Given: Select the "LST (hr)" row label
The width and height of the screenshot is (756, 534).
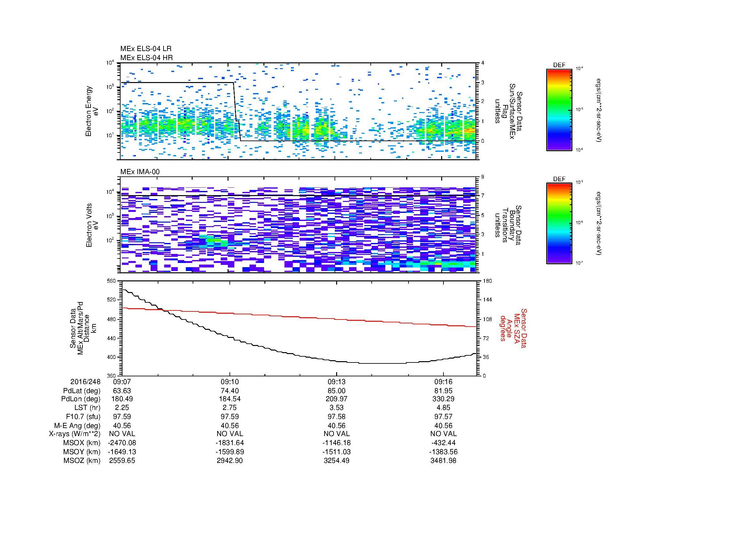Looking at the screenshot, I should pyautogui.click(x=87, y=408).
